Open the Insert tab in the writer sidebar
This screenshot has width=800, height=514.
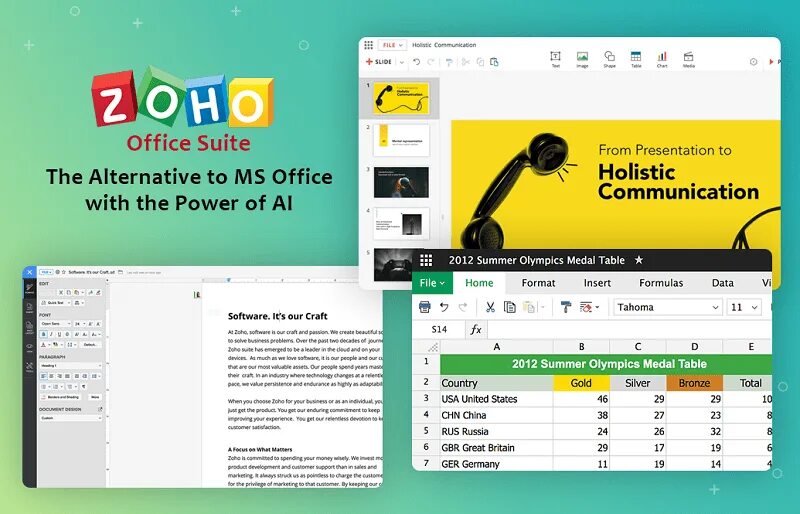(x=30, y=308)
